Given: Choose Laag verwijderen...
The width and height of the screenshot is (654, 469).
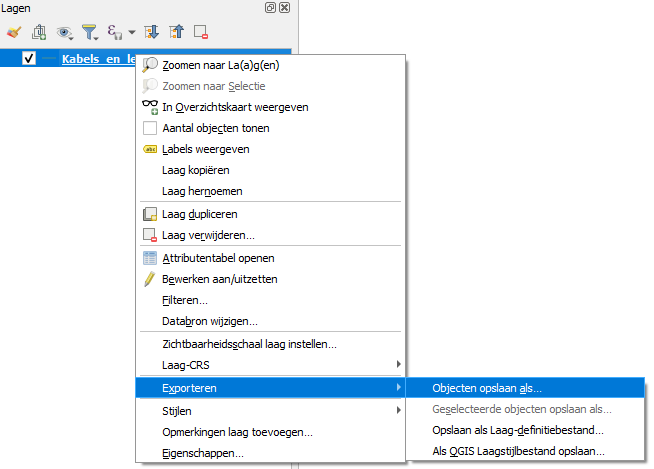Looking at the screenshot, I should pyautogui.click(x=270, y=235).
